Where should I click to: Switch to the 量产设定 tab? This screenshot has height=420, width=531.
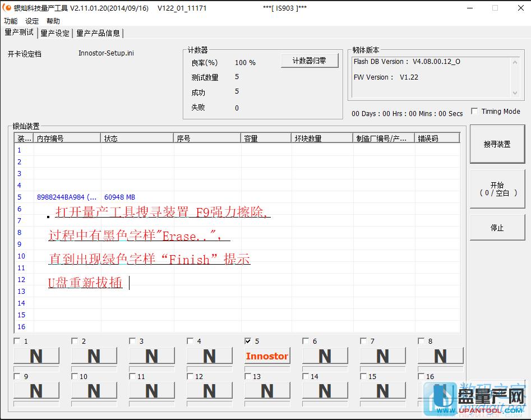pyautogui.click(x=55, y=33)
